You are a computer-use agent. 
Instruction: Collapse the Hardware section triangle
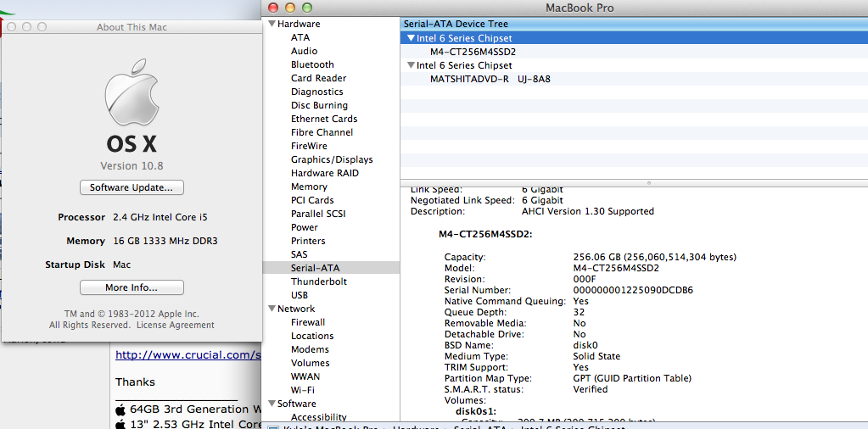click(272, 24)
